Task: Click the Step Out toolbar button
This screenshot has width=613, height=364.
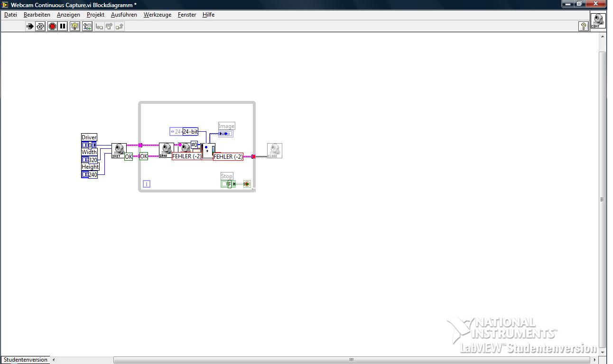Action: pos(120,27)
